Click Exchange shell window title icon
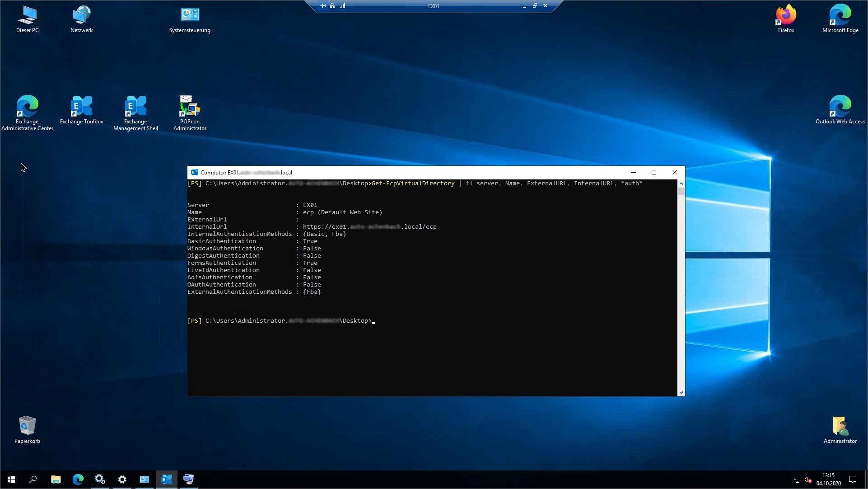Image resolution: width=868 pixels, height=489 pixels. pos(194,172)
